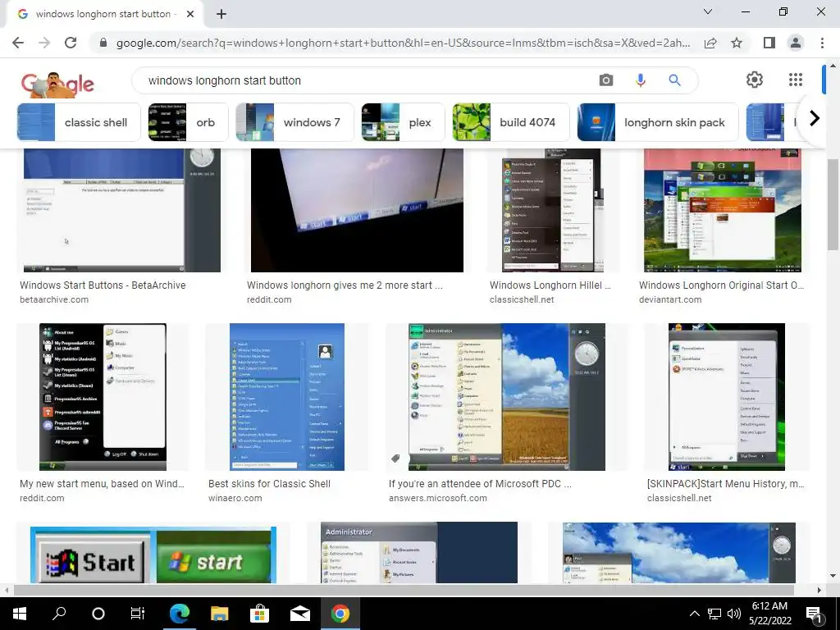This screenshot has width=840, height=630.
Task: Open Chrome three-dot menu
Action: tap(822, 43)
